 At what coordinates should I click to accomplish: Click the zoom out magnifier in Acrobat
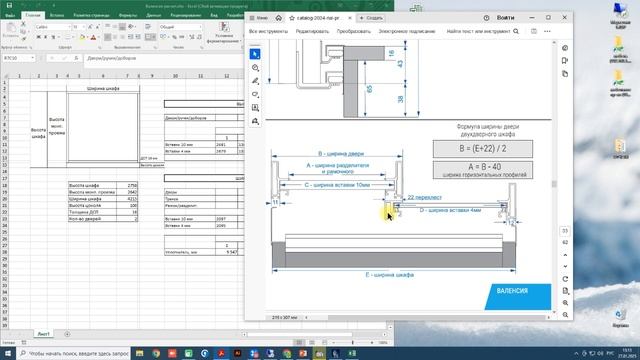coord(565,315)
